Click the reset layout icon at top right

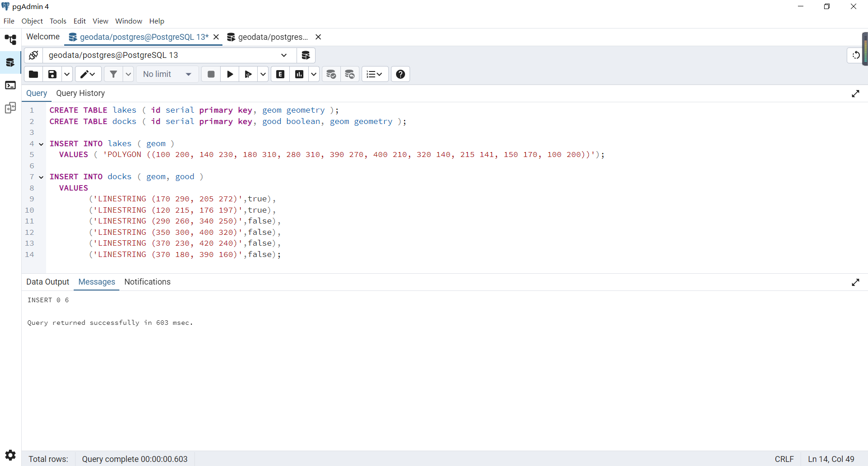856,55
